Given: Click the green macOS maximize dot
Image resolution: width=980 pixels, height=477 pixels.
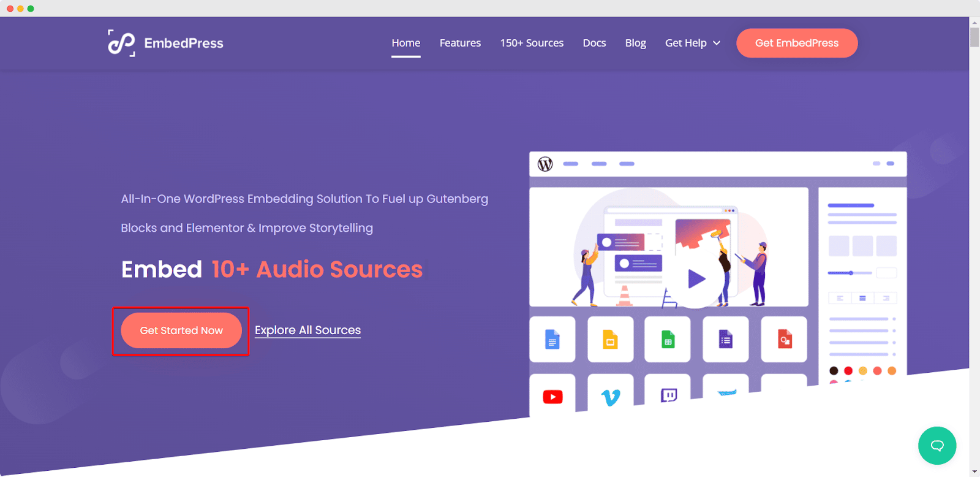Looking at the screenshot, I should click(31, 9).
